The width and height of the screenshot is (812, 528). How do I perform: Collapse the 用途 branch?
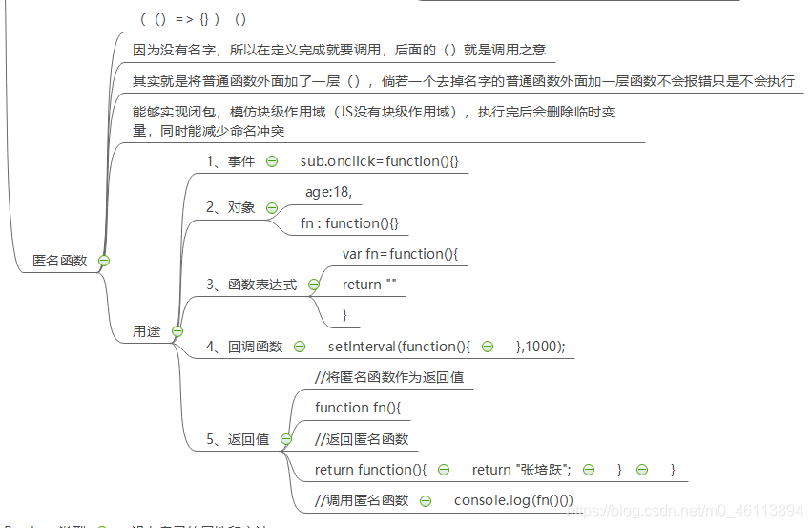(x=177, y=331)
